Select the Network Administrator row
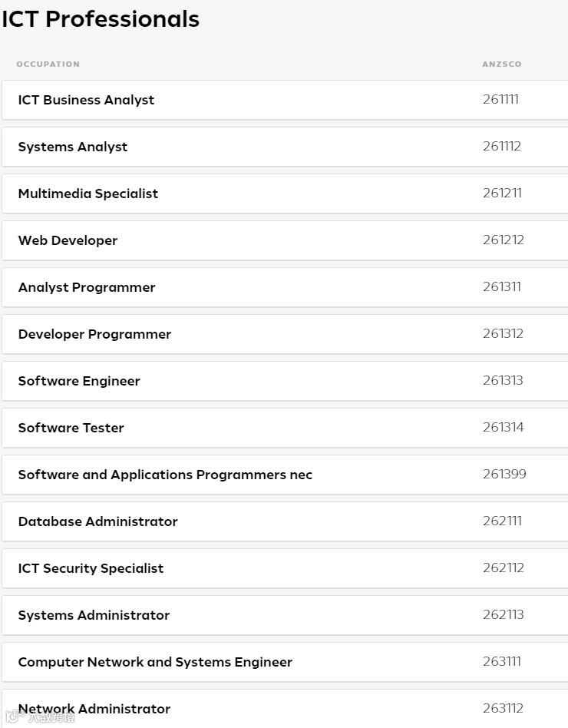Image resolution: width=568 pixels, height=728 pixels. click(94, 709)
